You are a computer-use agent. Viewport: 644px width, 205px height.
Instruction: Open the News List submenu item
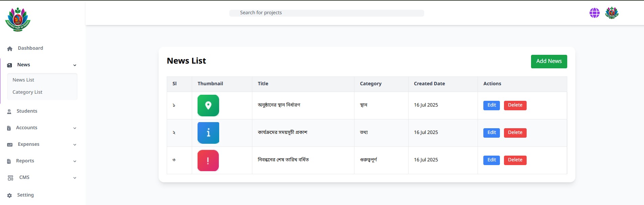pos(23,80)
